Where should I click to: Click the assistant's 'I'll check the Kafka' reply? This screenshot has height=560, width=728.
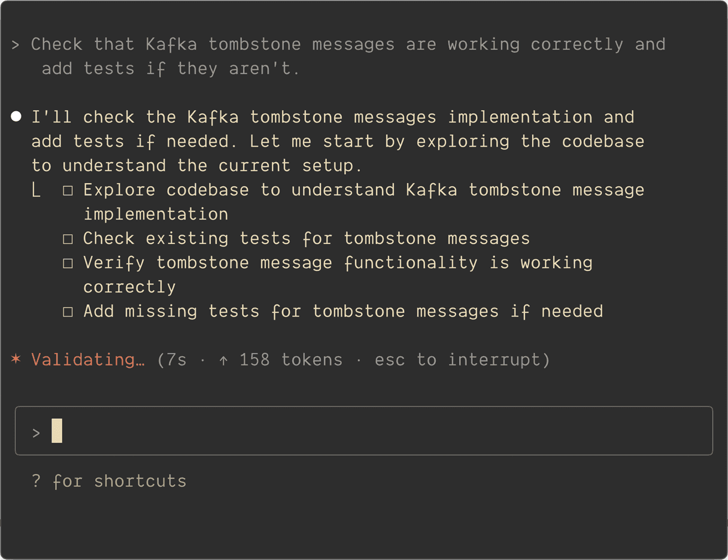(338, 141)
